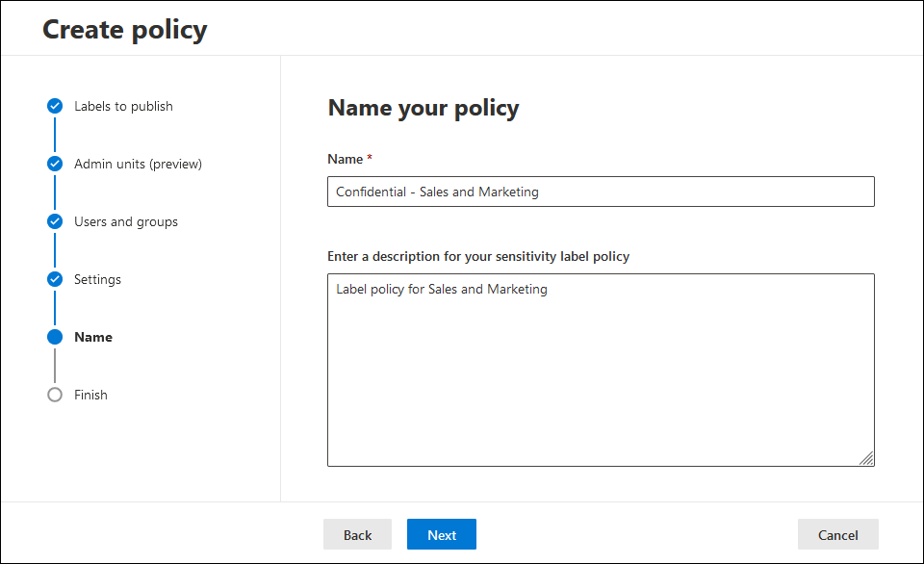Open the Admin units (preview) step

(138, 164)
